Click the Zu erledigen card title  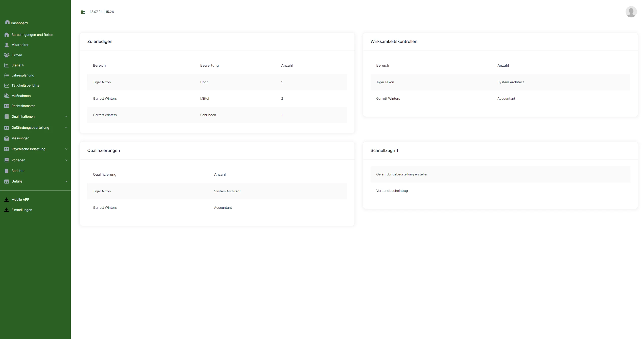100,42
